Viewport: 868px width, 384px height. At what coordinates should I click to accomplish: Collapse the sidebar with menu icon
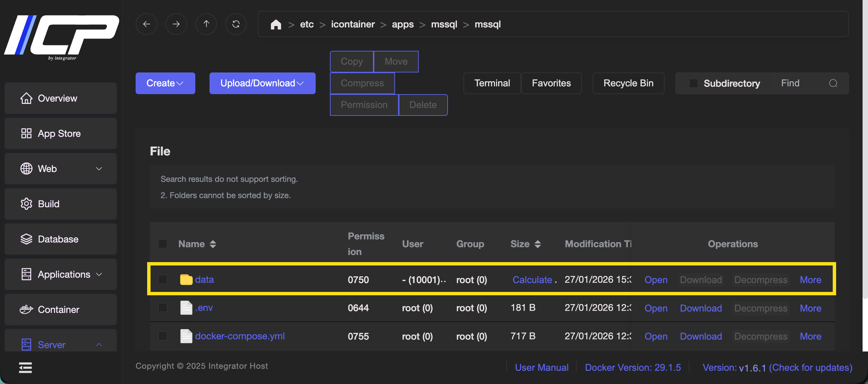(25, 367)
